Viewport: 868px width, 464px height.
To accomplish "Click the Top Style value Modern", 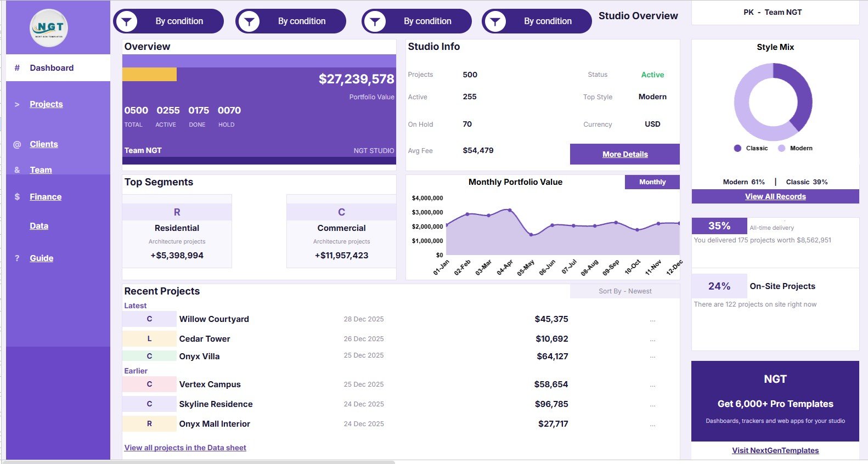I will (652, 97).
